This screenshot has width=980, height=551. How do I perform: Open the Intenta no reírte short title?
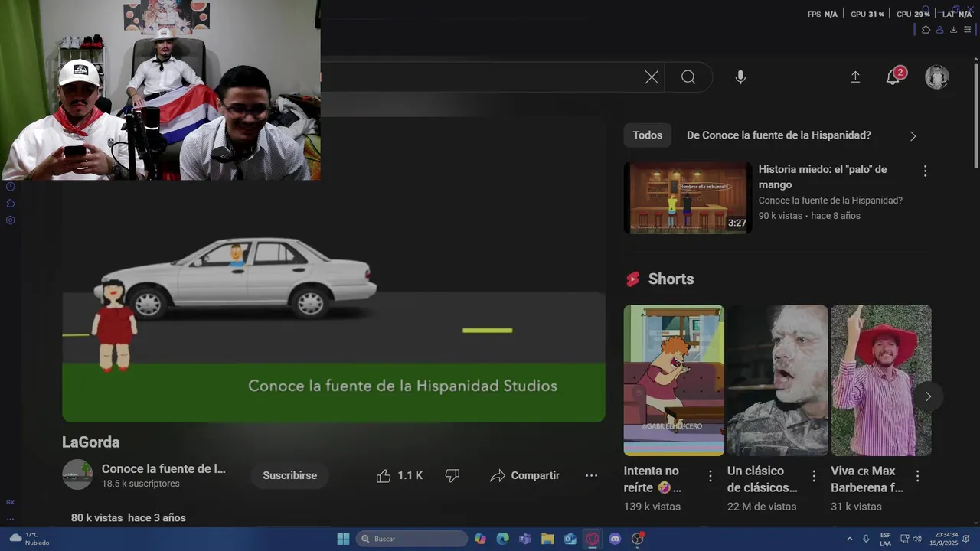point(653,479)
